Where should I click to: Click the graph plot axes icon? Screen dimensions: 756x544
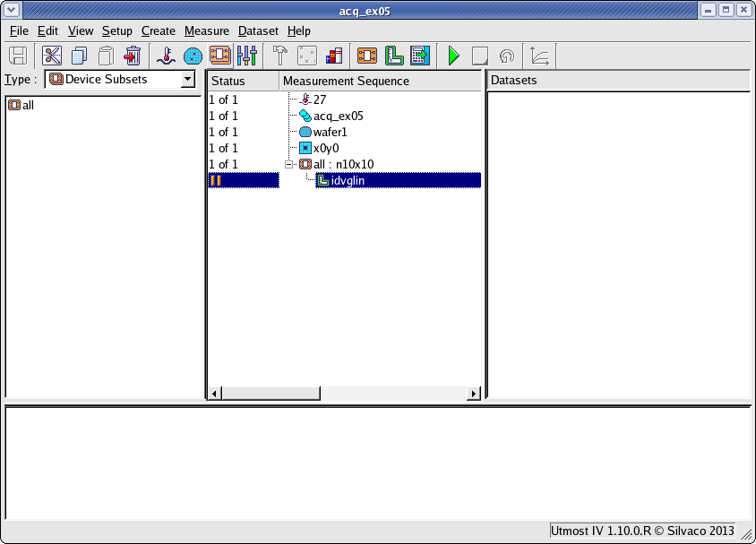coord(539,56)
